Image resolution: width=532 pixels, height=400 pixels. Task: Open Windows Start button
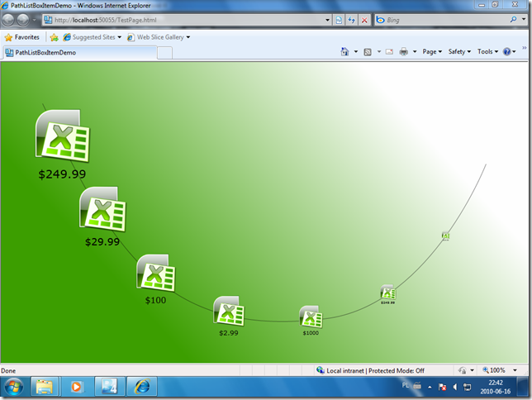click(x=14, y=387)
